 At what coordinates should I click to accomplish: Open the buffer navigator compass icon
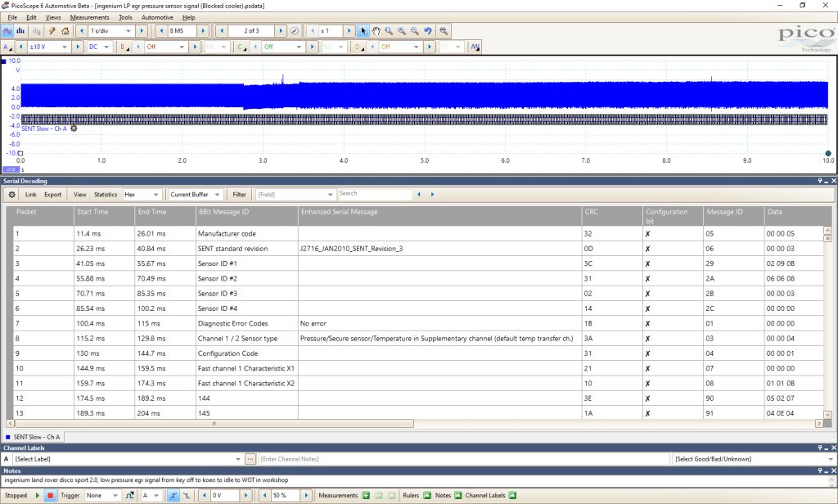pos(295,31)
